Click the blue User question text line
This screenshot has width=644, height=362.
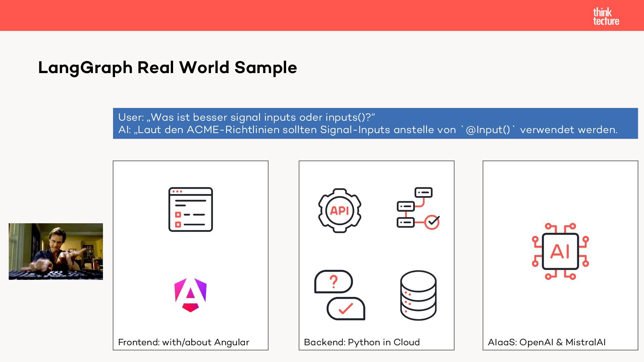(x=247, y=117)
